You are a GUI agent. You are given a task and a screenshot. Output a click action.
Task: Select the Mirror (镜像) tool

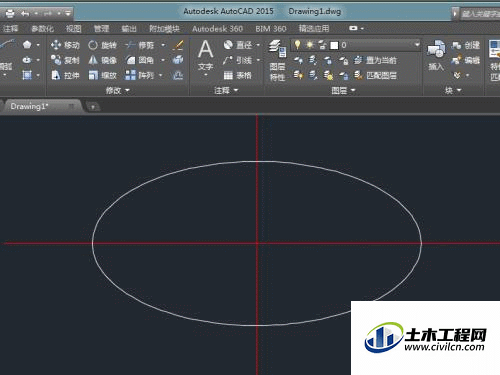click(x=102, y=60)
